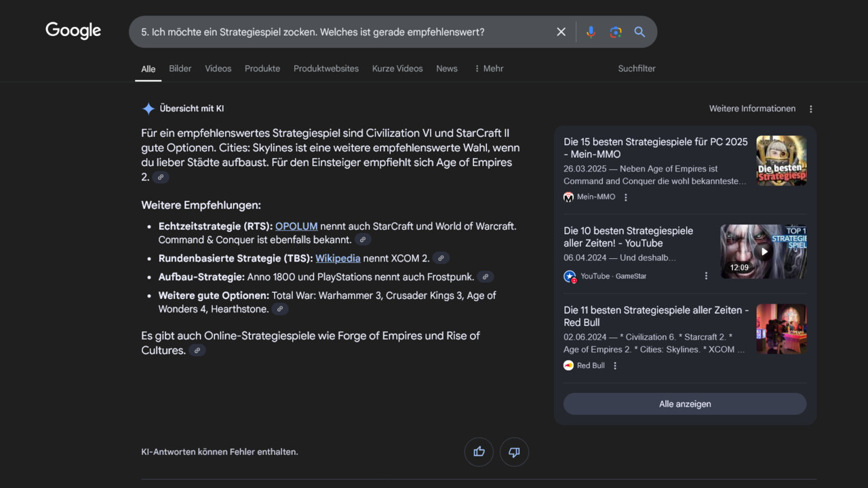Open source link chip after Hearthstone.
Screen dimensions: 868x488
(280, 309)
